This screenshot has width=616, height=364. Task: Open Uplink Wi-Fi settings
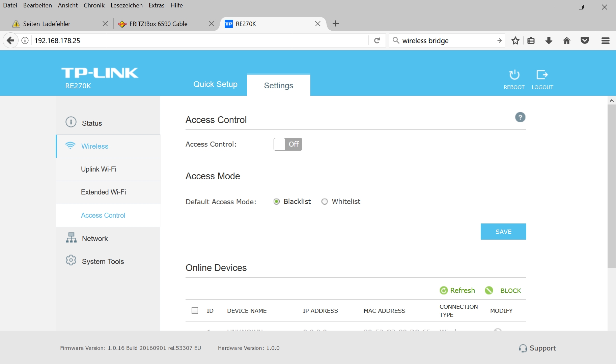coord(108,169)
